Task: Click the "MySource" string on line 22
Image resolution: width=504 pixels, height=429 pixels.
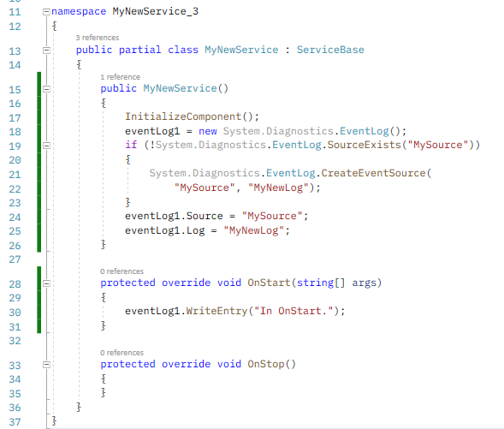Action: (205, 188)
